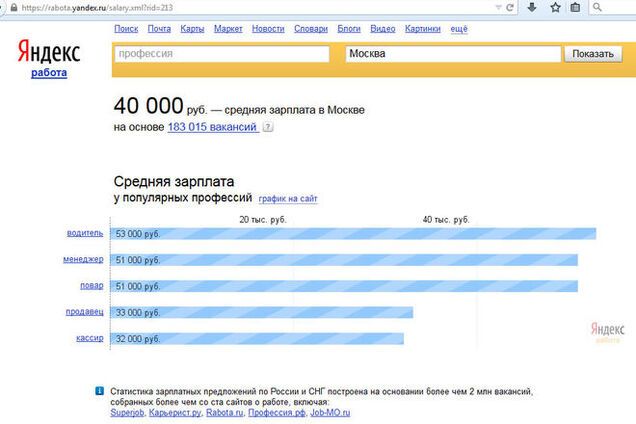Open the менеджер profession link
This screenshot has width=636, height=424.
pyautogui.click(x=83, y=259)
